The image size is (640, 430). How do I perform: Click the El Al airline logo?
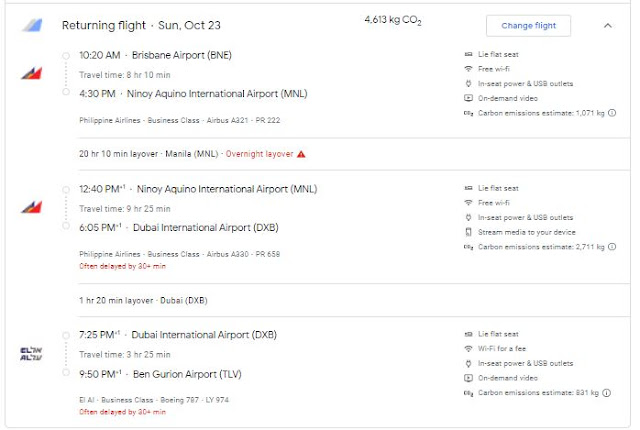pyautogui.click(x=31, y=352)
